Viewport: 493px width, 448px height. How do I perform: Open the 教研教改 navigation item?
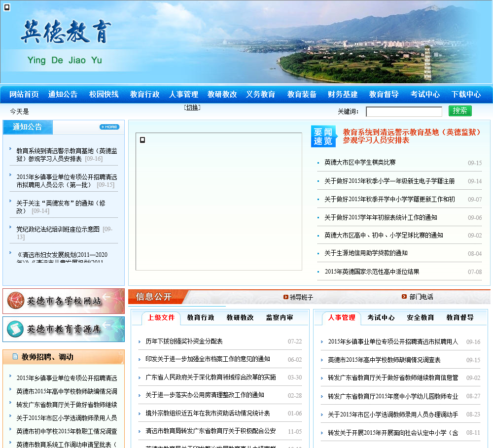(222, 94)
